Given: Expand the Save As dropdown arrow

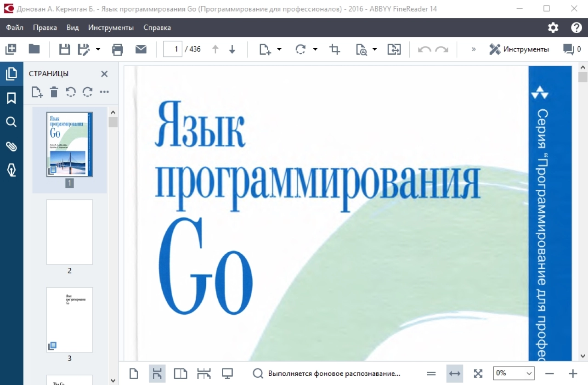Looking at the screenshot, I should tap(98, 49).
